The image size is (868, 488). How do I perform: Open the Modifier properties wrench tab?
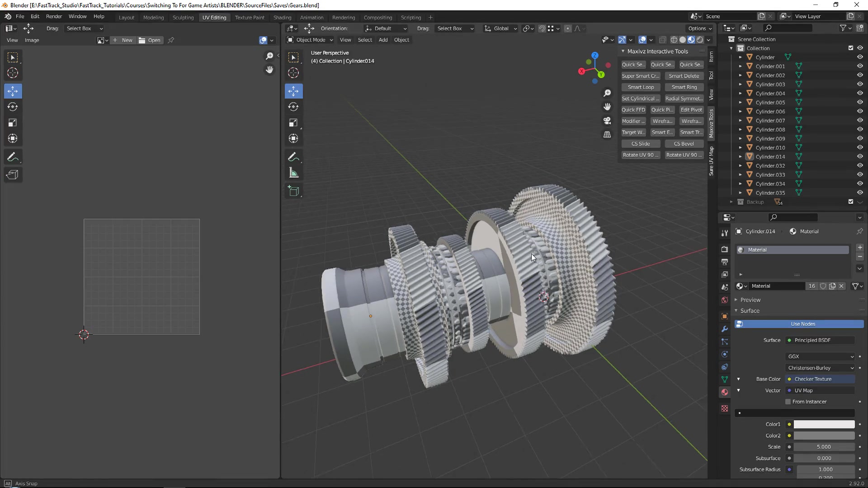pyautogui.click(x=725, y=329)
